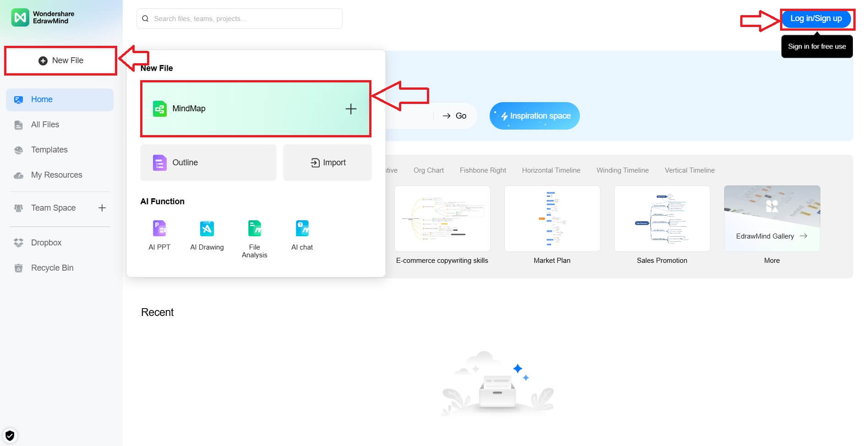Open the AI PPT function

(159, 235)
